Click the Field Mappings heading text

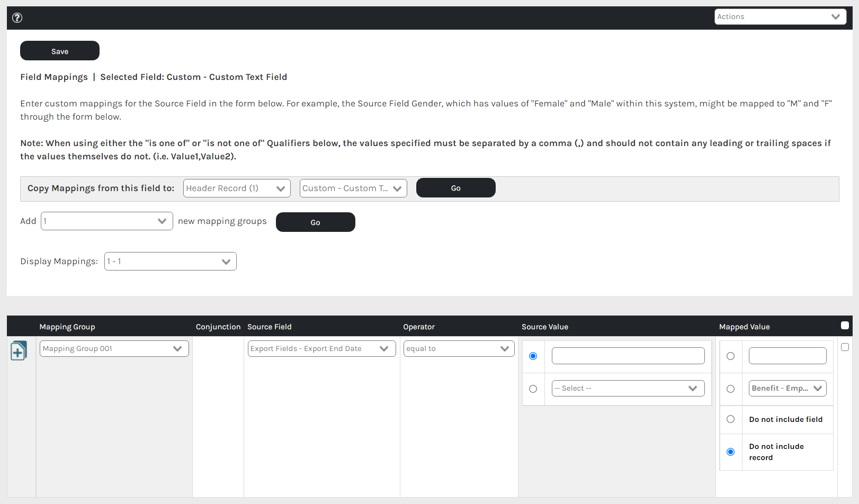[x=54, y=77]
